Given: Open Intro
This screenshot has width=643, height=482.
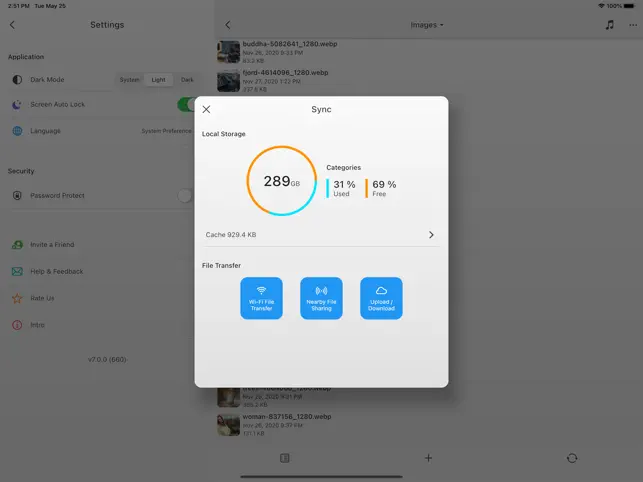Looking at the screenshot, I should point(37,325).
